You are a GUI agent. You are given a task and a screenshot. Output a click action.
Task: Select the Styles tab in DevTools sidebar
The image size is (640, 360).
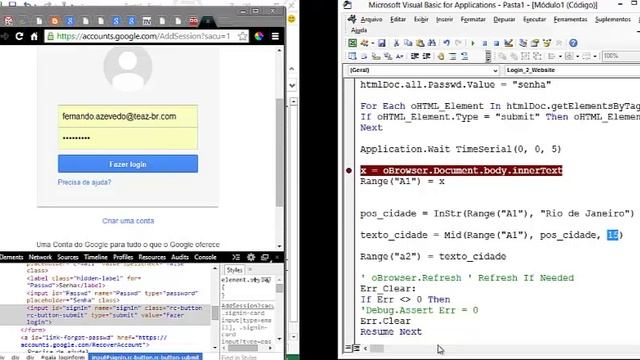pyautogui.click(x=234, y=270)
